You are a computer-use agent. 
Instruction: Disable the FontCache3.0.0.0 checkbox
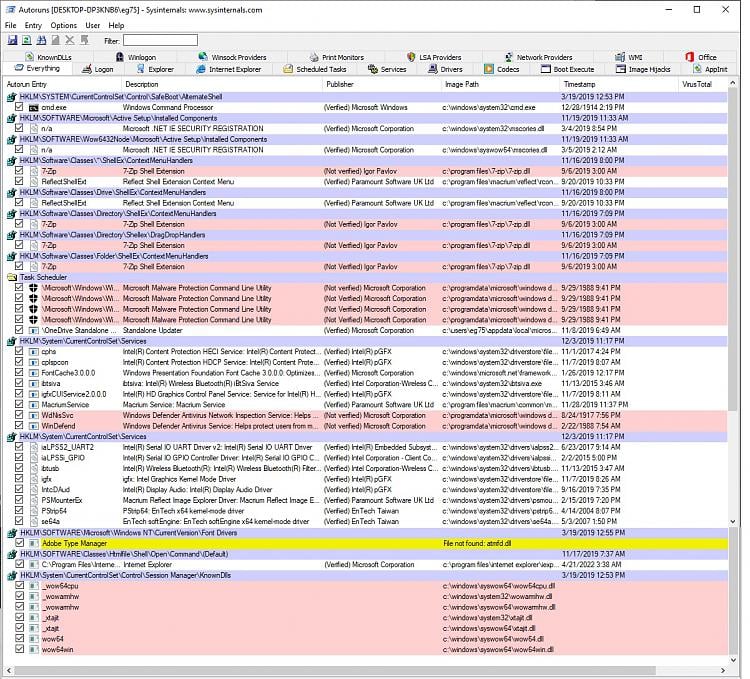tap(19, 372)
